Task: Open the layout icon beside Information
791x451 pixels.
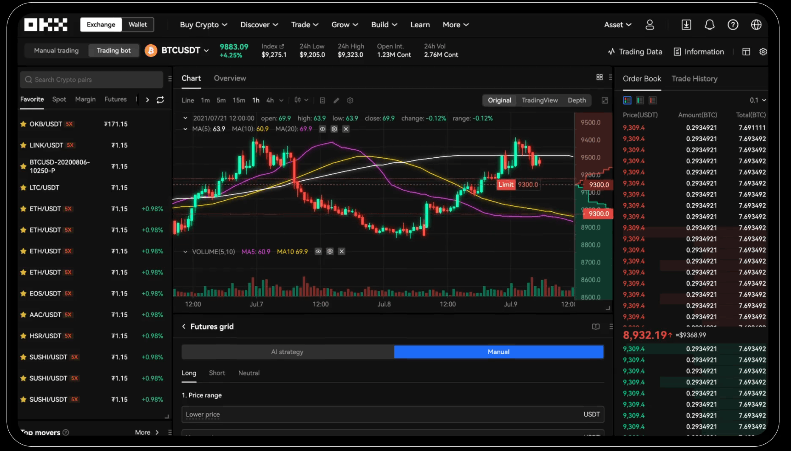Action: click(746, 51)
